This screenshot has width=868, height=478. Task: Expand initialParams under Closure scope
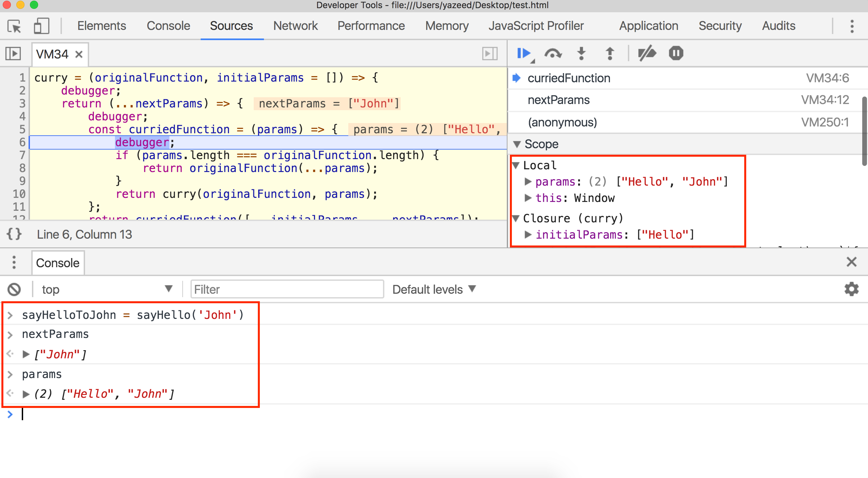(529, 234)
